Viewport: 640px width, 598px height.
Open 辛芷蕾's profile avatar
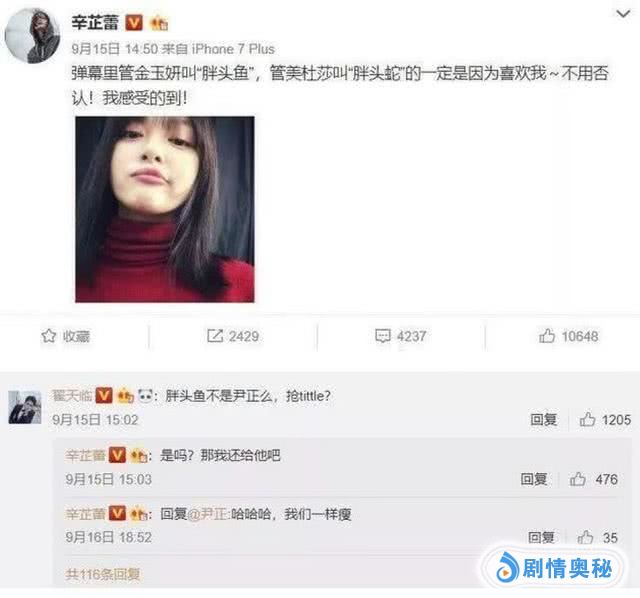[33, 36]
